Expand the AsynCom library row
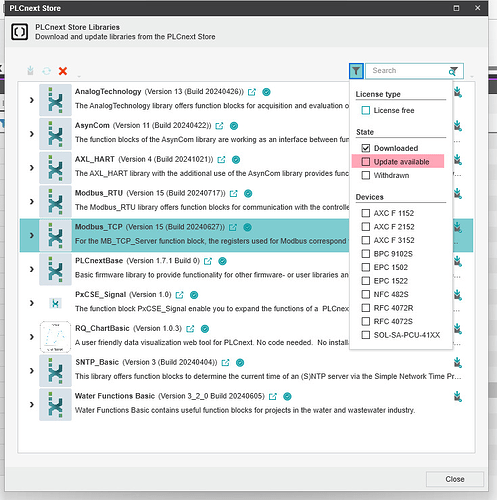Image resolution: width=497 pixels, height=500 pixels. (x=32, y=134)
